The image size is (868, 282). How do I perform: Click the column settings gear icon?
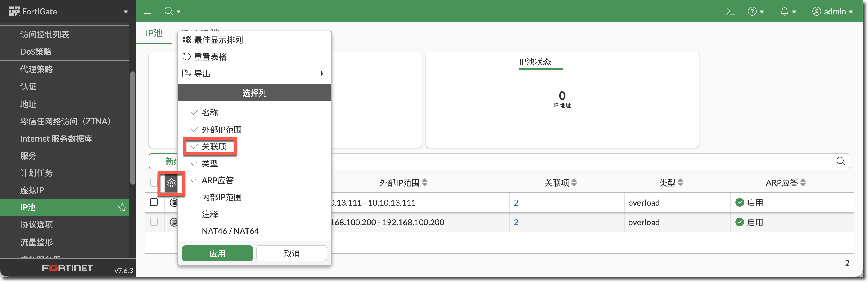[x=171, y=183]
